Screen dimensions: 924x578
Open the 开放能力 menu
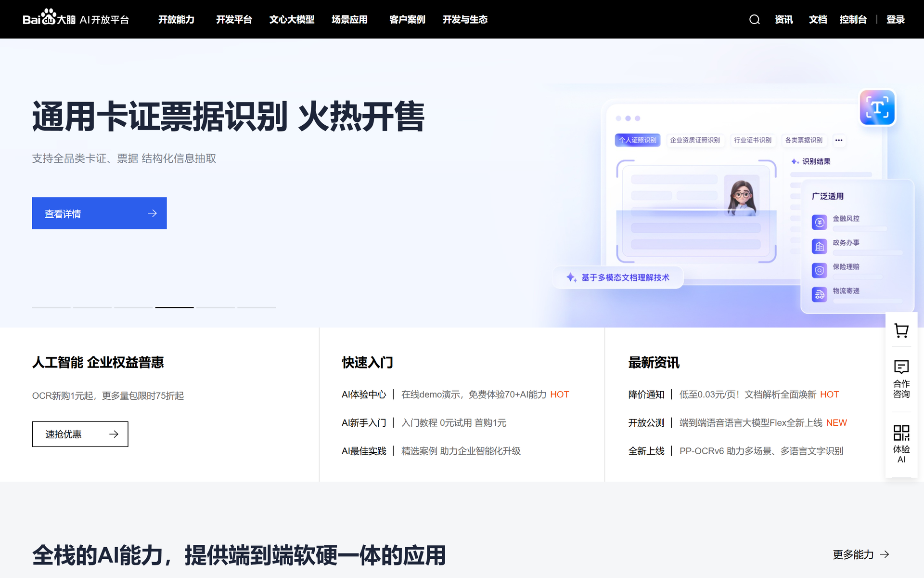176,19
